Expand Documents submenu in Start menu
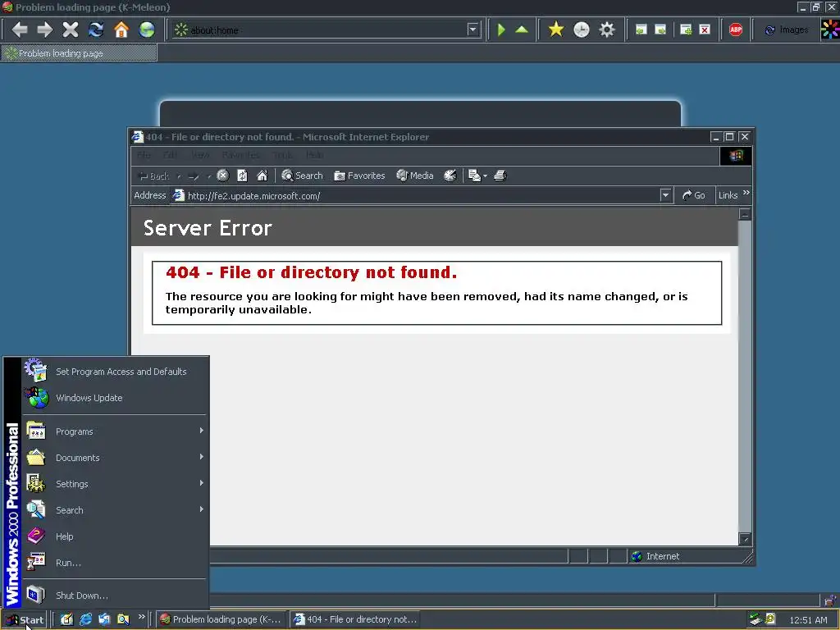 point(114,458)
